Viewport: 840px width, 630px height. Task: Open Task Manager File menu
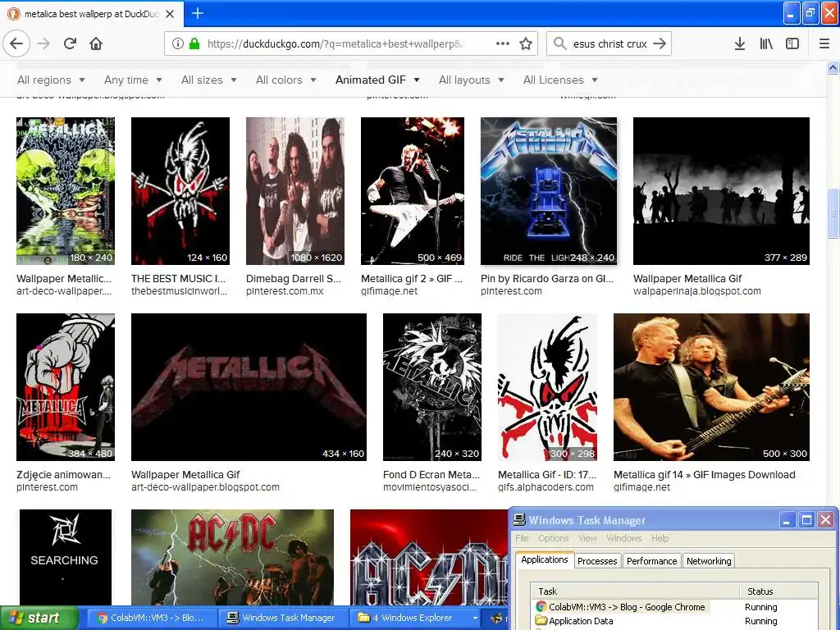click(522, 538)
